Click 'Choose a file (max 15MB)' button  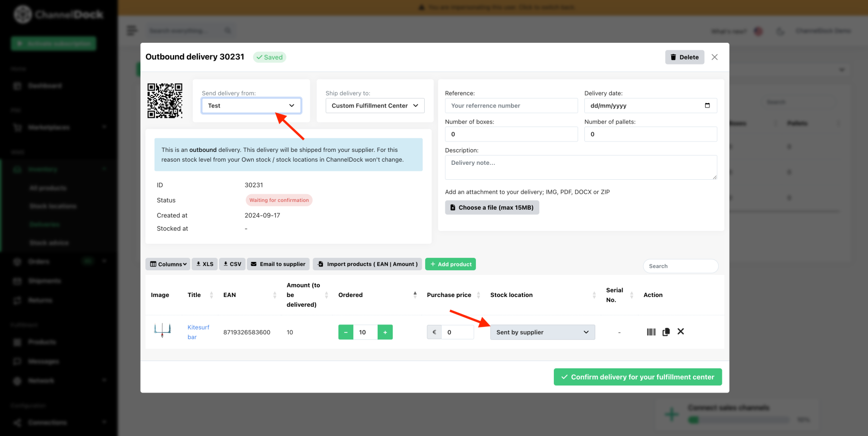point(492,208)
